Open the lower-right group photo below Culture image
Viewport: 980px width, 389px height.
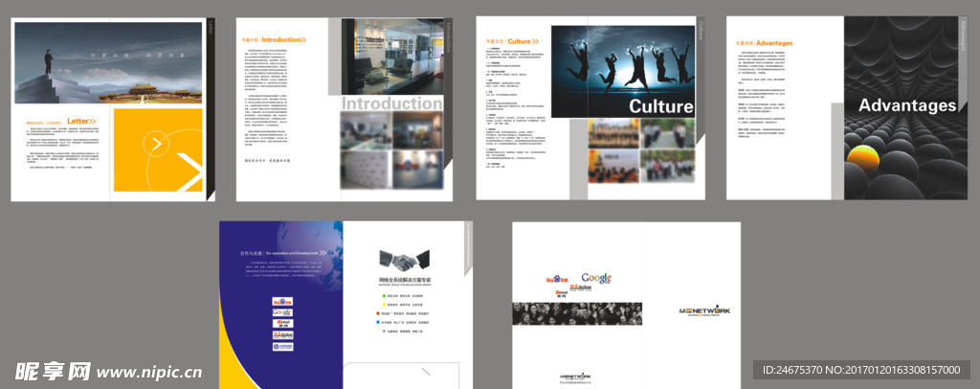(667, 167)
